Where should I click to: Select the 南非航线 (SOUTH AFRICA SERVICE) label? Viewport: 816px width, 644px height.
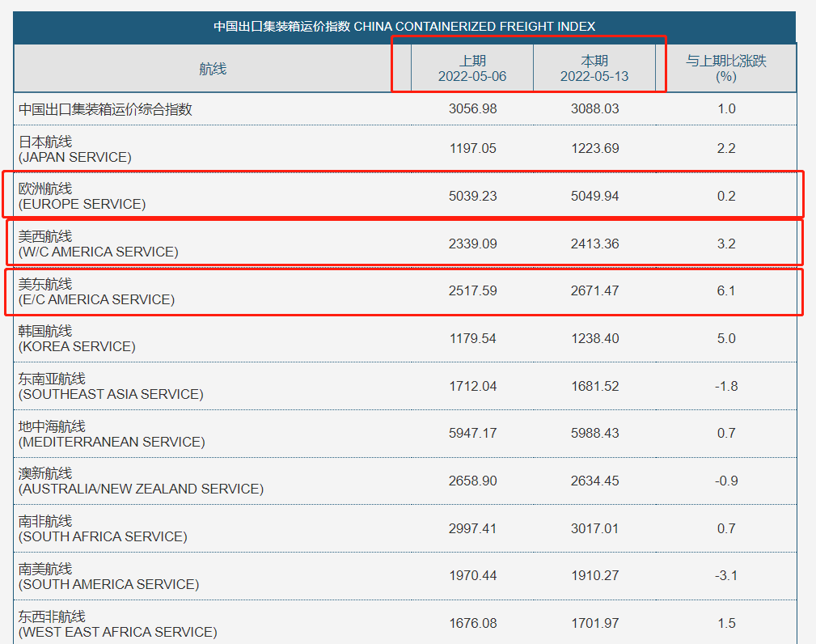point(103,529)
